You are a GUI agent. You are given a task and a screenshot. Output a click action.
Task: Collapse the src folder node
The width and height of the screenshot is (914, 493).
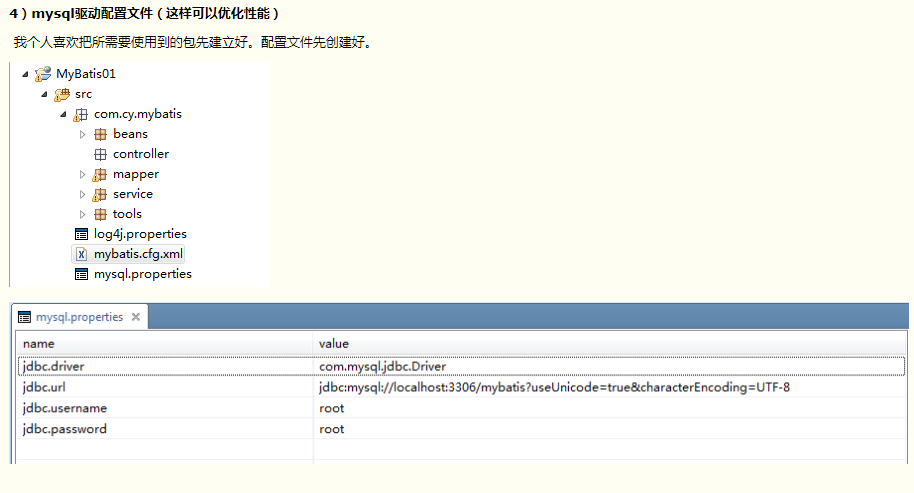pyautogui.click(x=44, y=94)
